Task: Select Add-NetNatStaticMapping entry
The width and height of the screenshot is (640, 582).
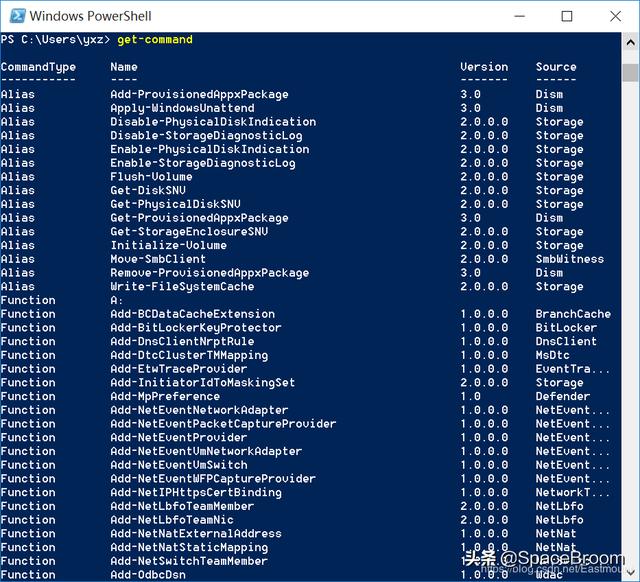Action: click(189, 547)
